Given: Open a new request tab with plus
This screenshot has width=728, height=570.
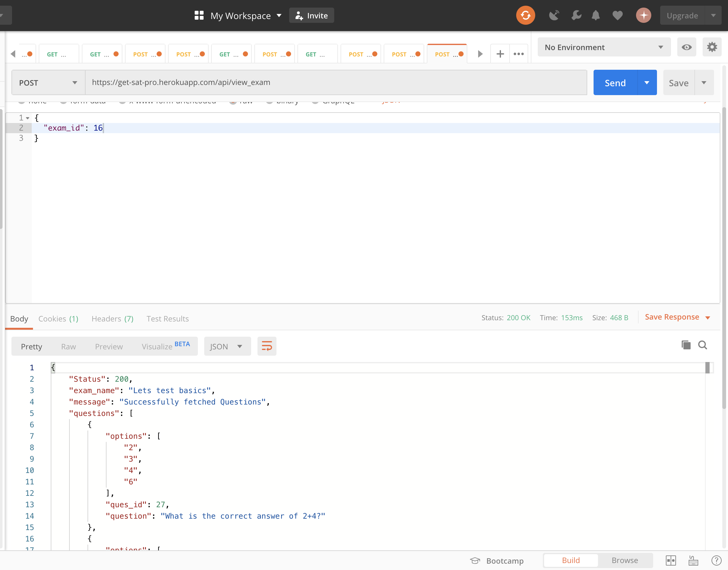Looking at the screenshot, I should click(x=500, y=54).
